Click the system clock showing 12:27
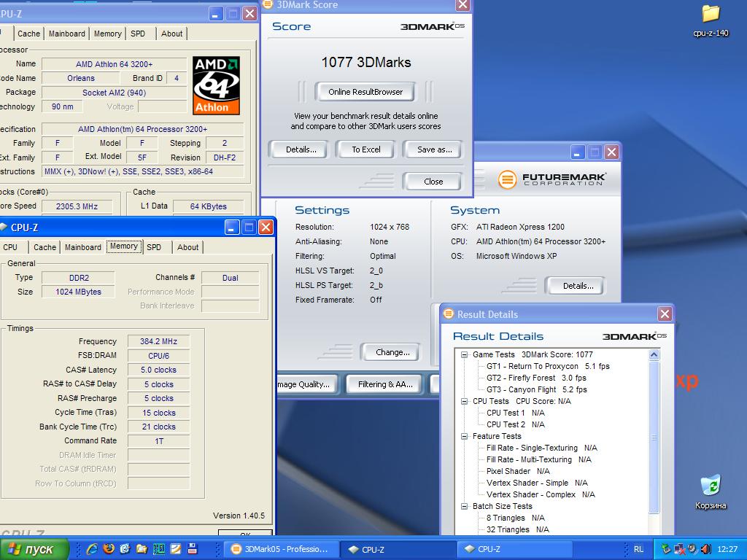Screen dimensions: 747x560 [727, 549]
